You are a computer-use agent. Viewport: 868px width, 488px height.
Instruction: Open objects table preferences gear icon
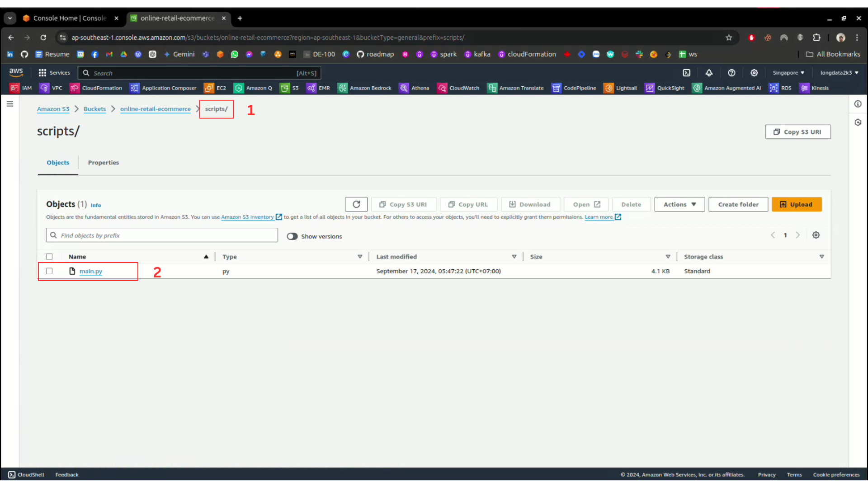816,235
